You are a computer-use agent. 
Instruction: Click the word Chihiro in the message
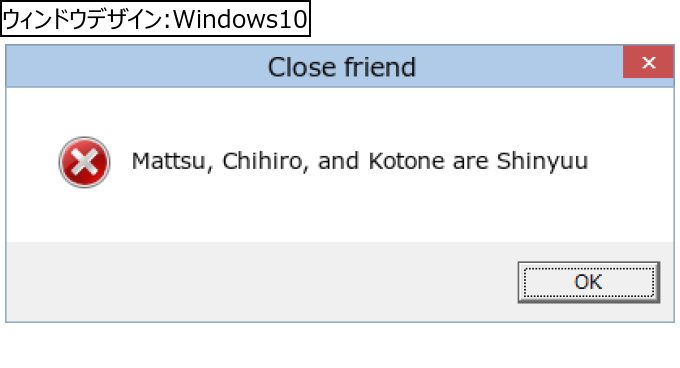coord(262,161)
